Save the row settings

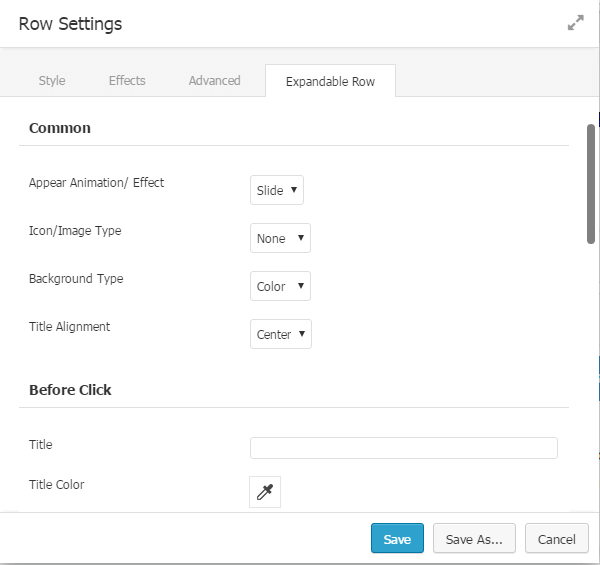tap(397, 539)
